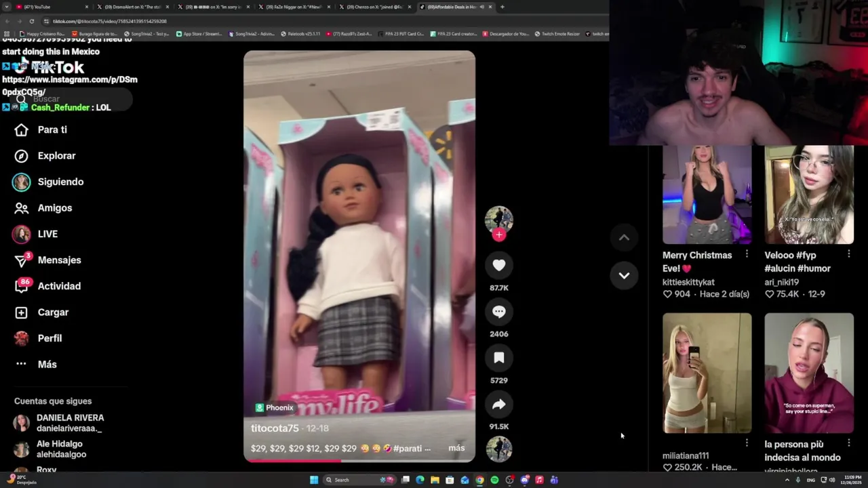868x488 pixels.
Task: Click the taskbar Search box
Action: click(x=359, y=480)
